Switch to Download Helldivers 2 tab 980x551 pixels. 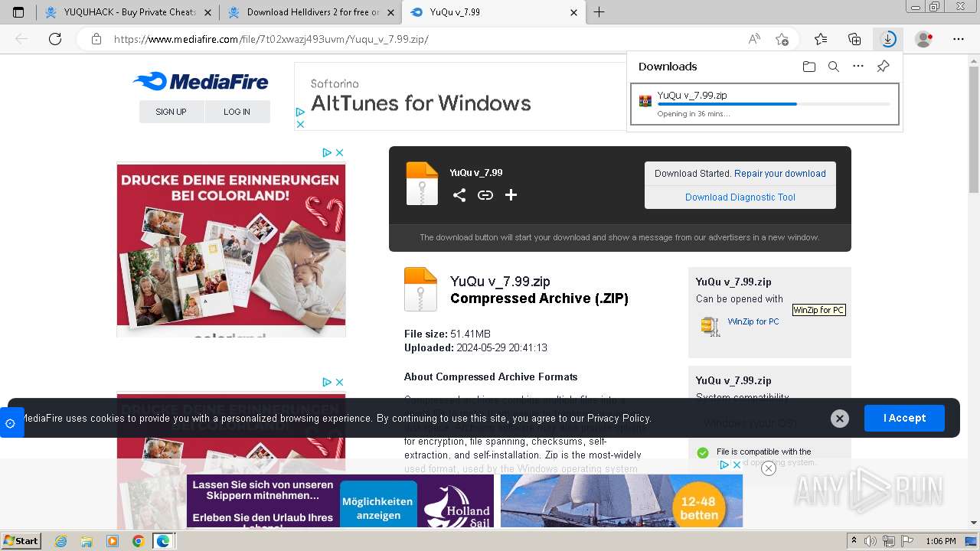click(x=310, y=12)
